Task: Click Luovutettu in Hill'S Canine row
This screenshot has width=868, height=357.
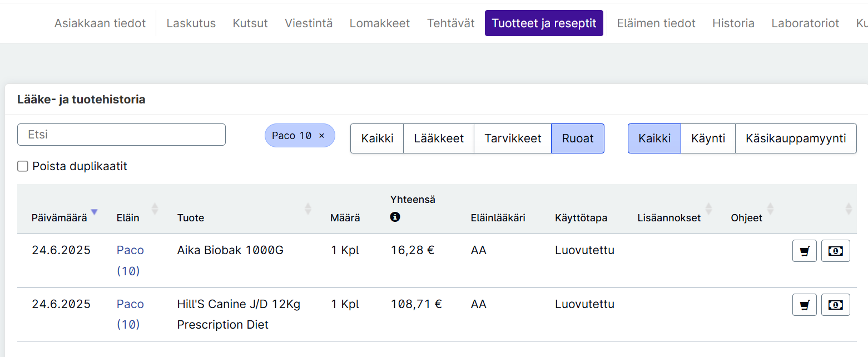Action: 584,304
